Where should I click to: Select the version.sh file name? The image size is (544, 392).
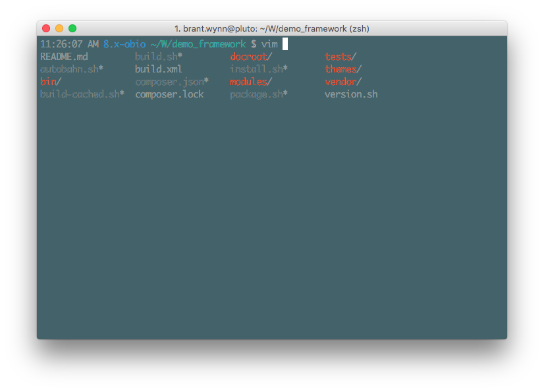(x=351, y=94)
